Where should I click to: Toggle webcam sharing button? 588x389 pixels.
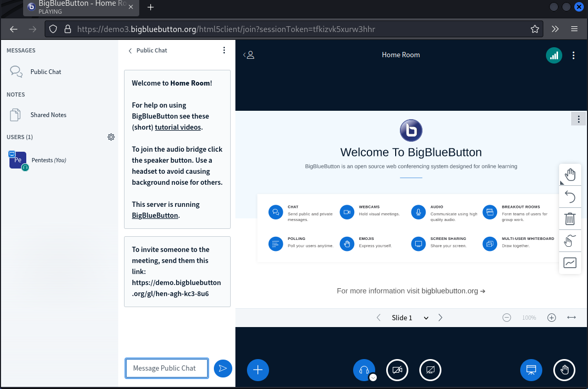397,370
